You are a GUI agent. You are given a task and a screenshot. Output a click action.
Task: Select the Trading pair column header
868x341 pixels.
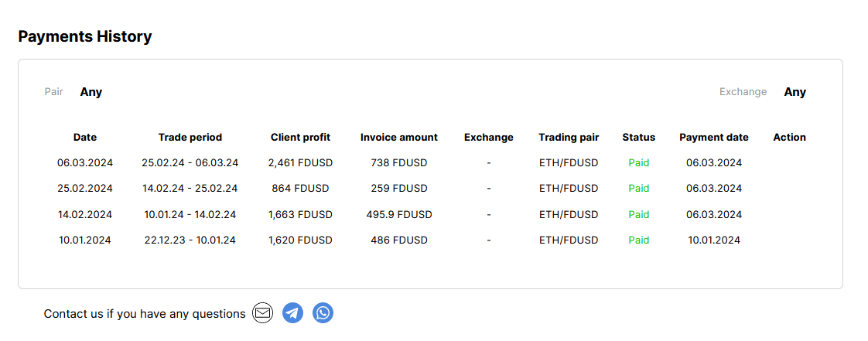[569, 138]
